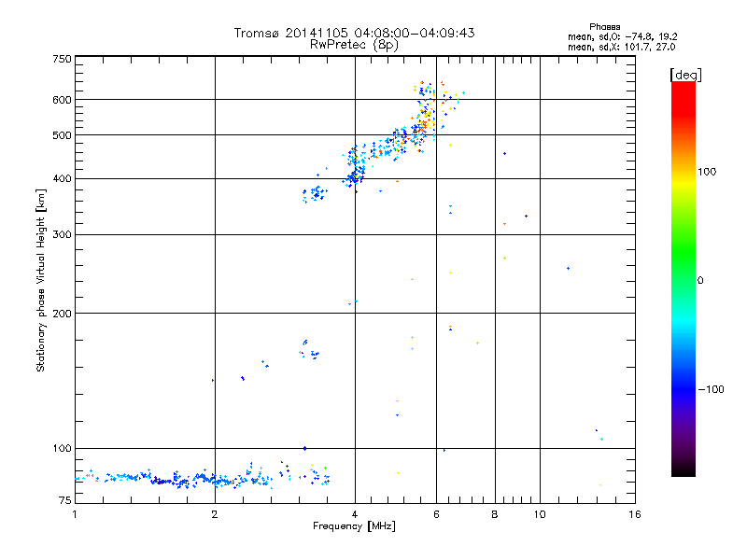Click the "-100" colorbar tick label

713,389
